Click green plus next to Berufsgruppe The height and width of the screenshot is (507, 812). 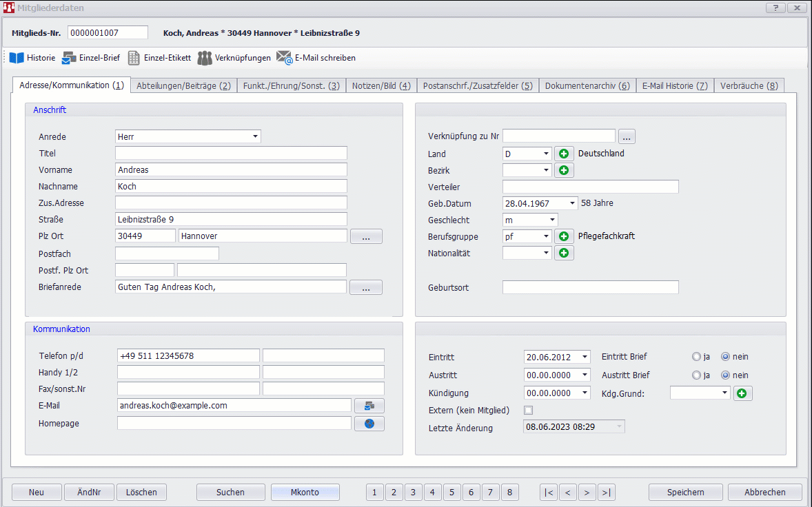pos(564,236)
